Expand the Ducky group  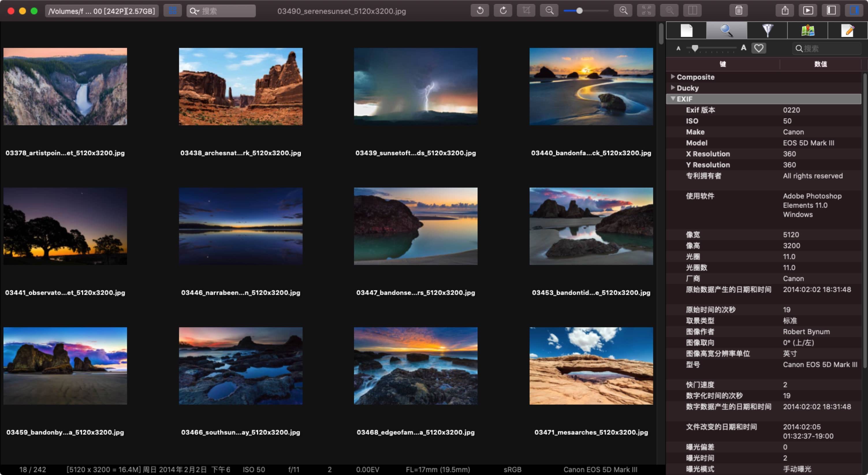coord(673,88)
